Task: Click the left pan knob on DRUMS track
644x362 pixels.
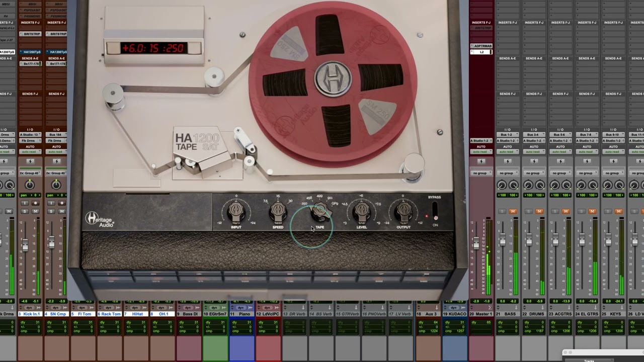Action: [528, 185]
